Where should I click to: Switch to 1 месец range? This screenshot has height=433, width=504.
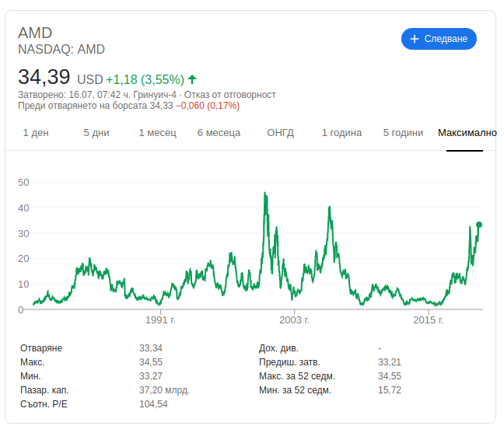tap(157, 133)
